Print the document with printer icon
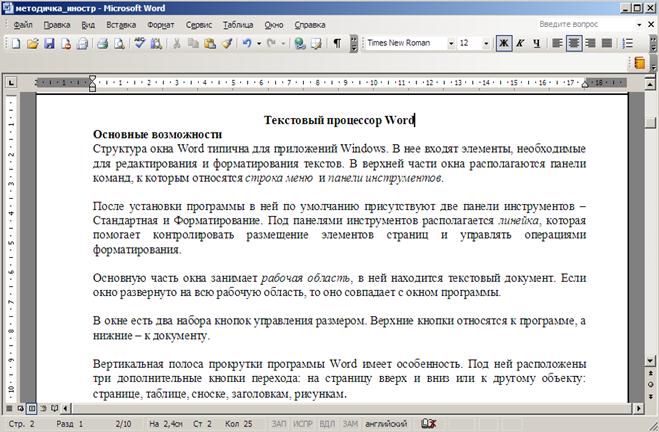 pyautogui.click(x=103, y=43)
